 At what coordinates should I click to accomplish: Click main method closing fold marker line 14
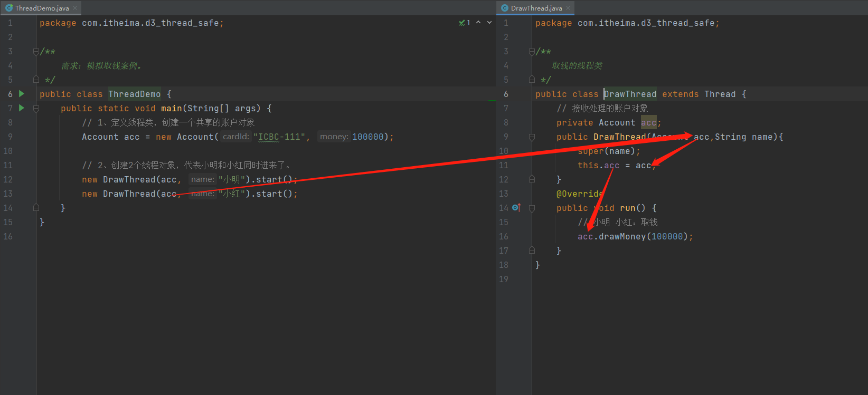[x=36, y=208]
